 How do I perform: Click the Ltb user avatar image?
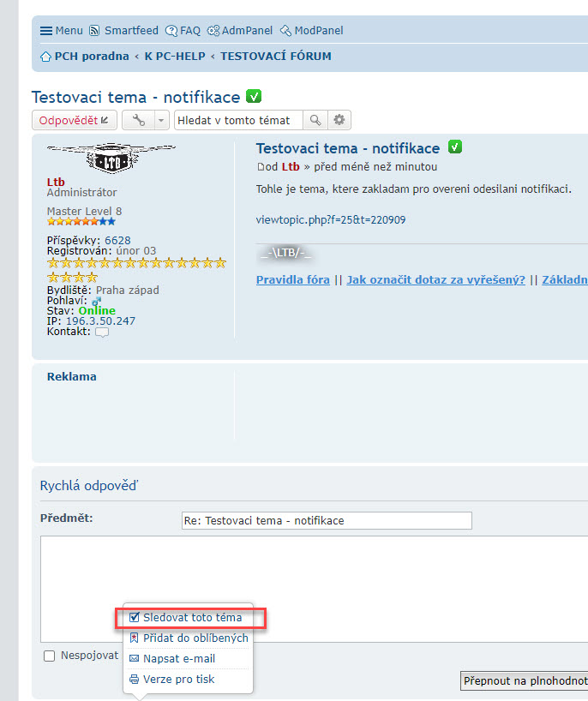tap(111, 159)
